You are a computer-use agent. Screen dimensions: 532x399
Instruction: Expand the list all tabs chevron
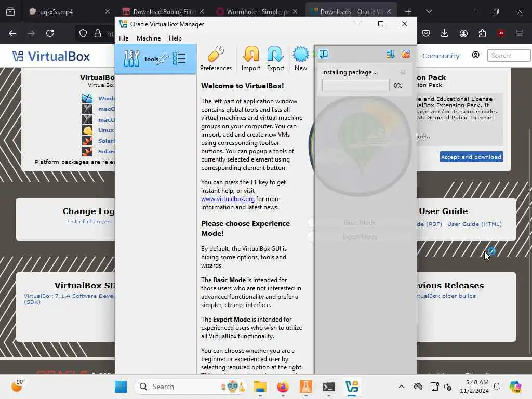pos(429,11)
